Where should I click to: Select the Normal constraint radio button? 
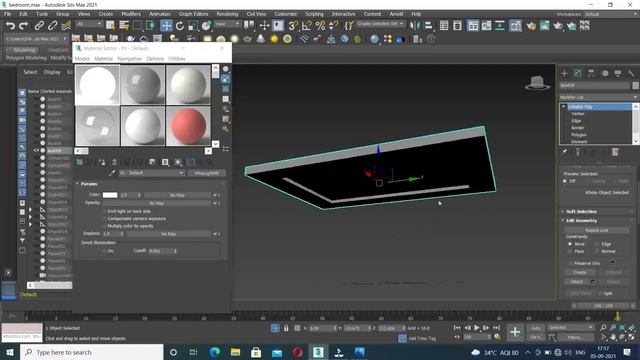pyautogui.click(x=597, y=251)
